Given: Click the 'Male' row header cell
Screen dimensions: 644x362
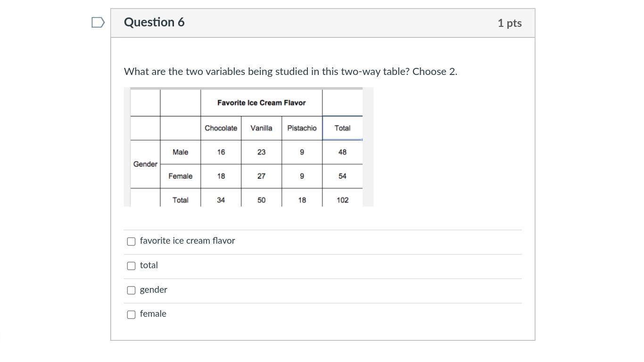Looking at the screenshot, I should (x=180, y=152).
